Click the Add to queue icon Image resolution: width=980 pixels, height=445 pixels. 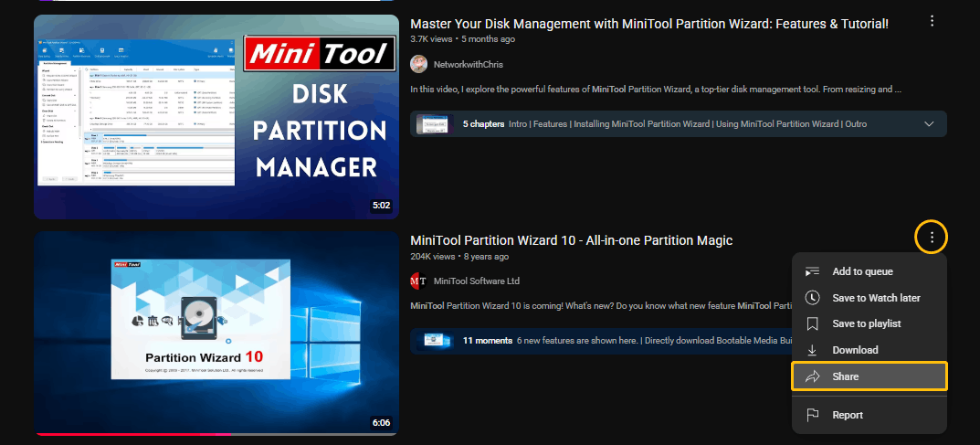coord(813,272)
